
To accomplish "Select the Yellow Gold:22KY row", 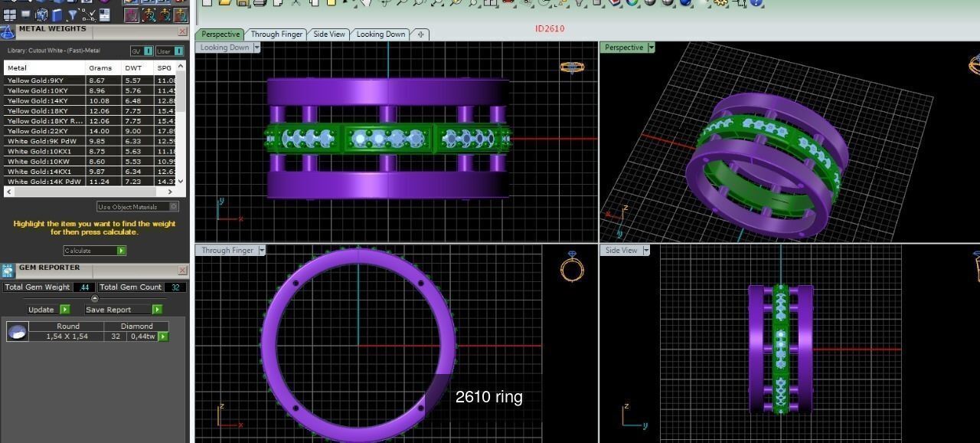I will [90, 131].
